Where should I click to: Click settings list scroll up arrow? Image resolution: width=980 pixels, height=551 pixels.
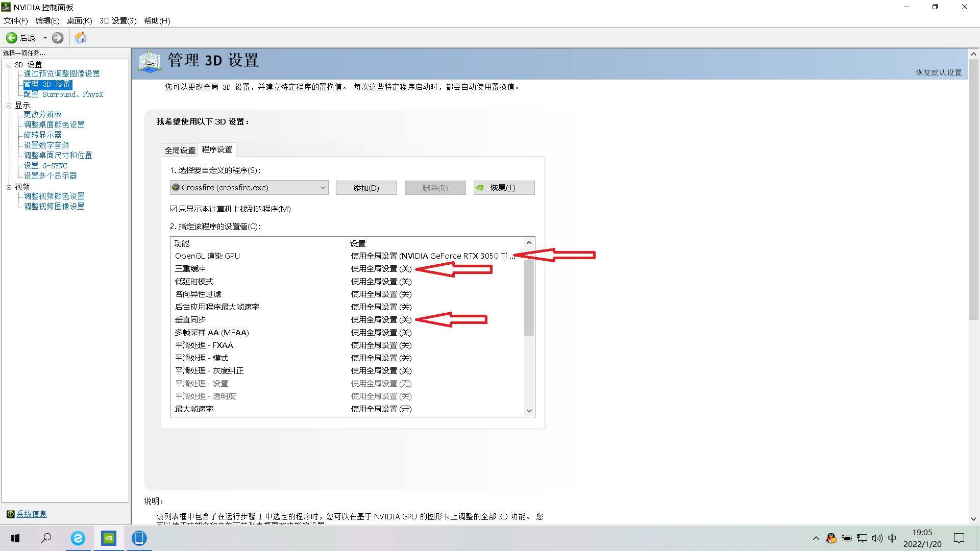tap(529, 243)
